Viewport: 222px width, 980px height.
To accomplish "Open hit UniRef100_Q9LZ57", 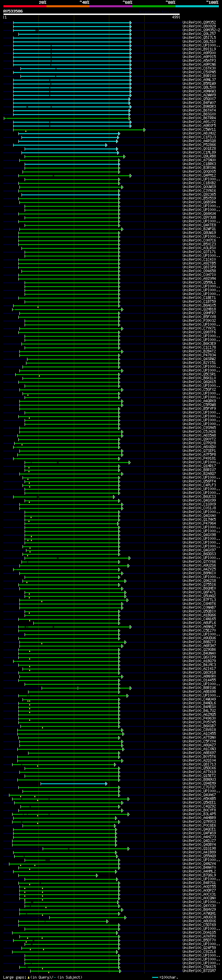I will point(199,34).
